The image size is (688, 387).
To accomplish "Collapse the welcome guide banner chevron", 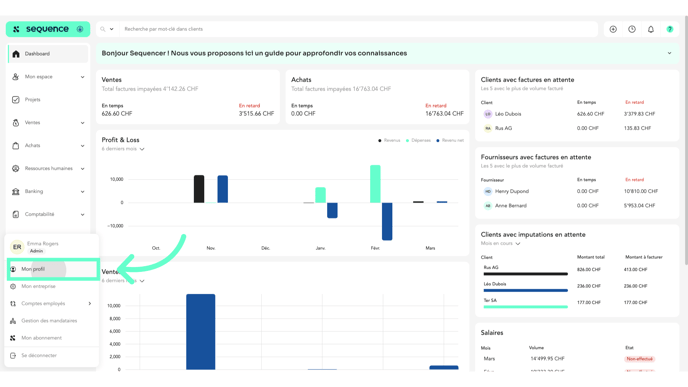I will (669, 53).
